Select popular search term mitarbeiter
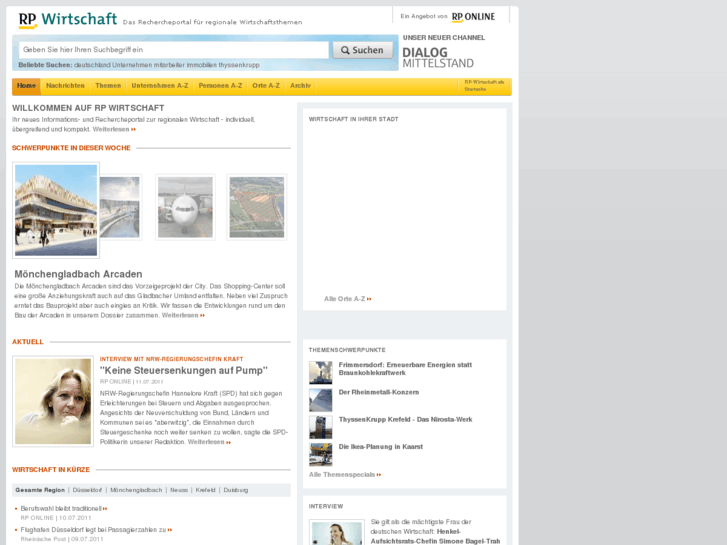 pyautogui.click(x=169, y=65)
